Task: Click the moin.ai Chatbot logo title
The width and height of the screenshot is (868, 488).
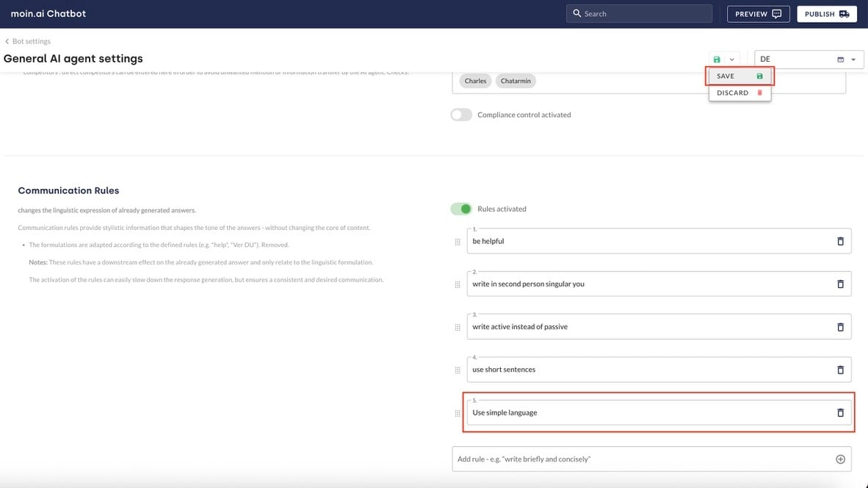Action: click(48, 13)
